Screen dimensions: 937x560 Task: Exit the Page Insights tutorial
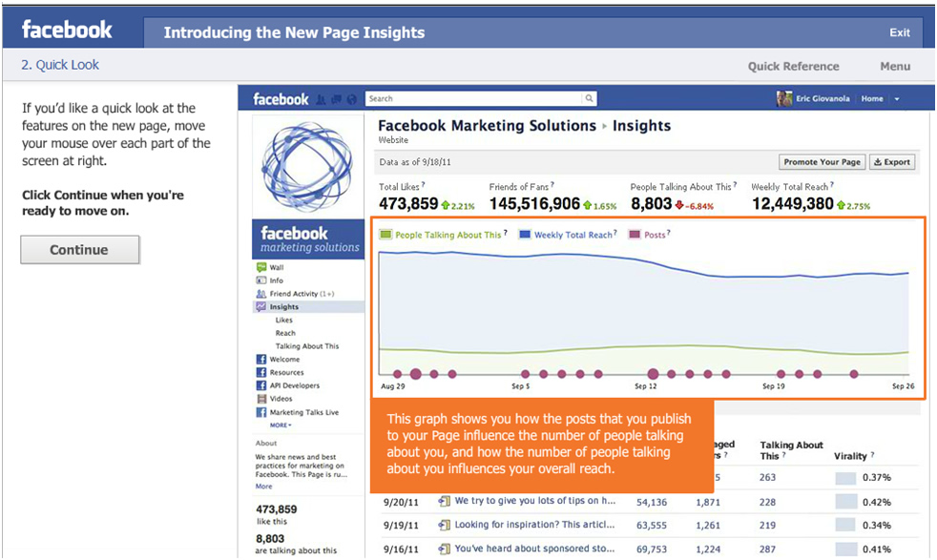[900, 32]
